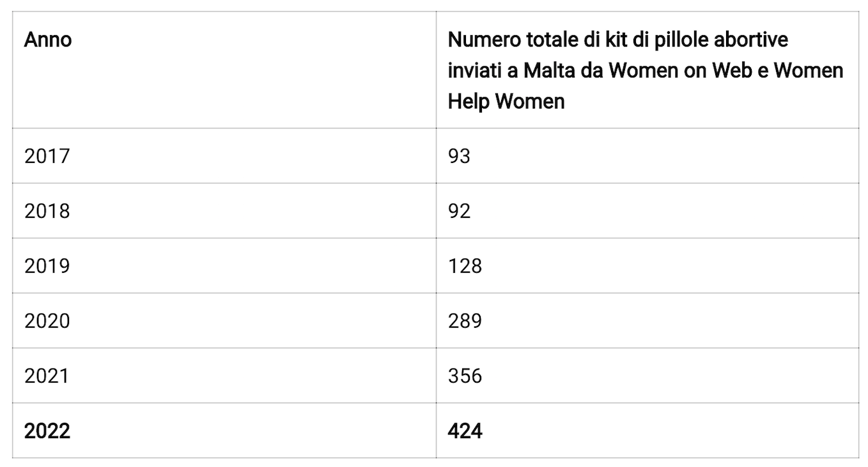Click the Anno column header
The height and width of the screenshot is (467, 868).
[x=224, y=70]
